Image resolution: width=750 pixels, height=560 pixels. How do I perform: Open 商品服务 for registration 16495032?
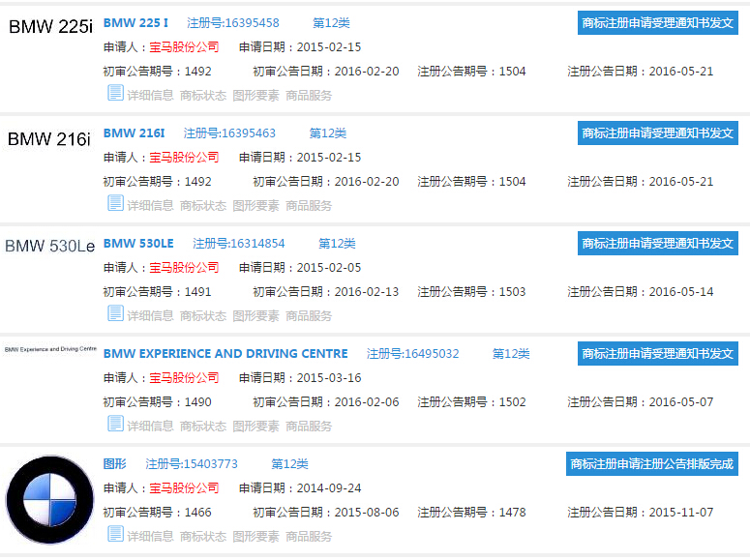(309, 427)
